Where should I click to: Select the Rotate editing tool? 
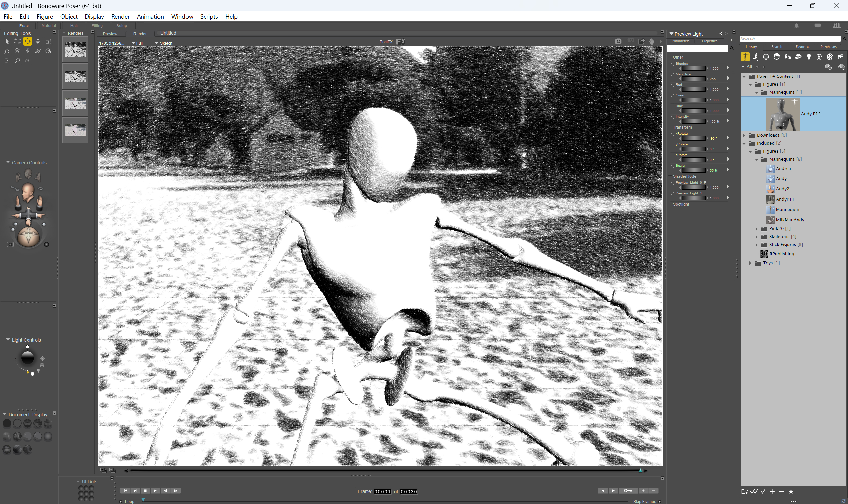17,41
